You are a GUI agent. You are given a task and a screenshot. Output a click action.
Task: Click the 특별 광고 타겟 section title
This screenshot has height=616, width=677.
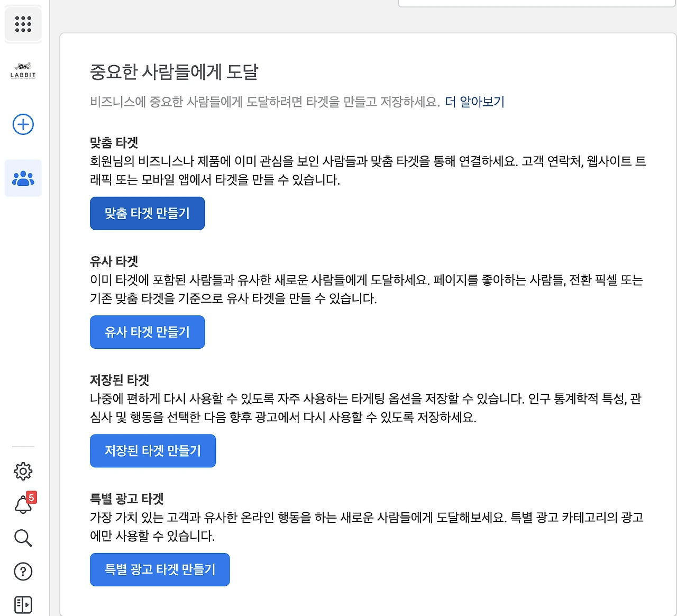[127, 499]
